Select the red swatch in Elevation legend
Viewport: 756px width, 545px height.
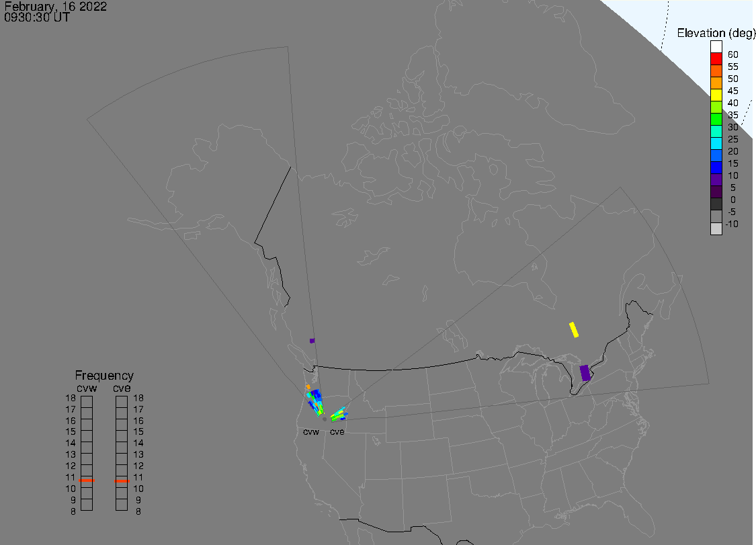716,59
